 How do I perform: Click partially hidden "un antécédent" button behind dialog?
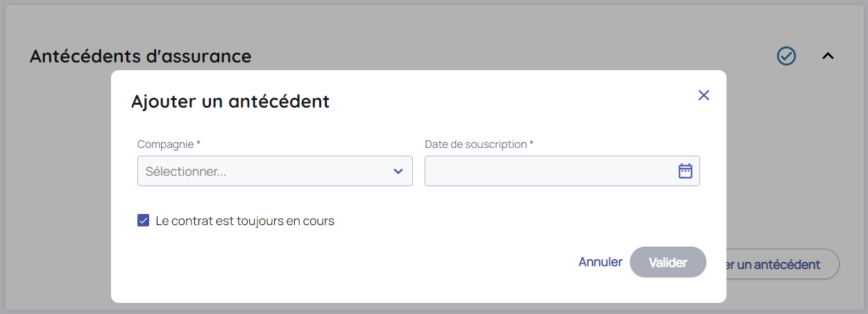(782, 264)
